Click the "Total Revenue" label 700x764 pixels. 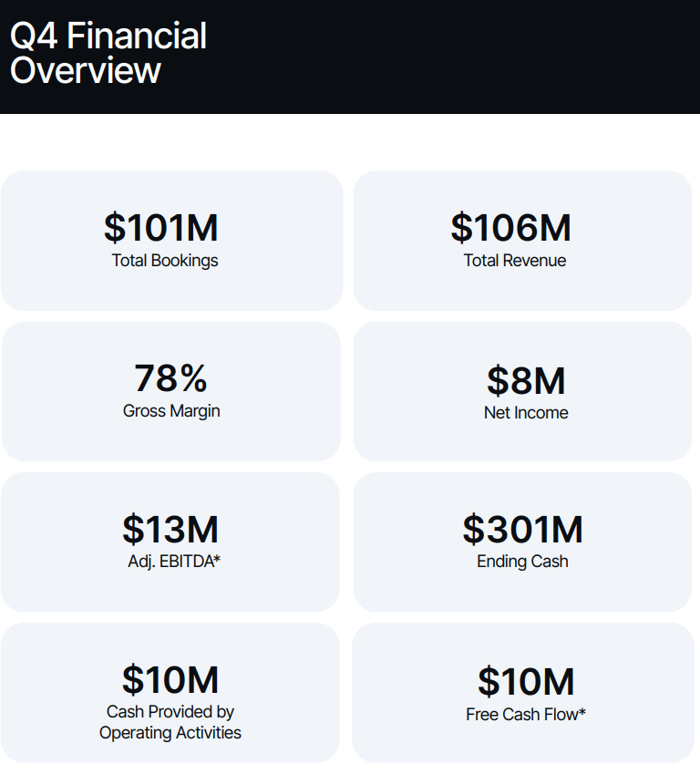514,261
